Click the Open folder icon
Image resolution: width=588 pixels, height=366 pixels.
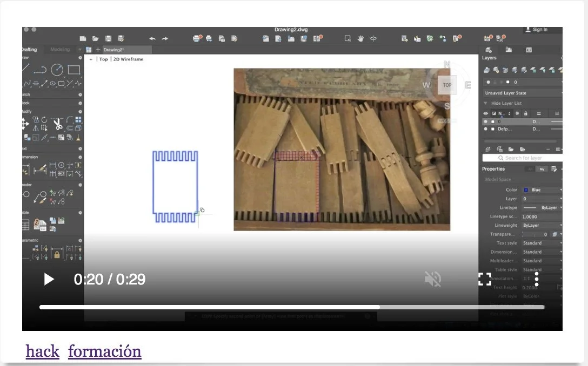click(95, 38)
